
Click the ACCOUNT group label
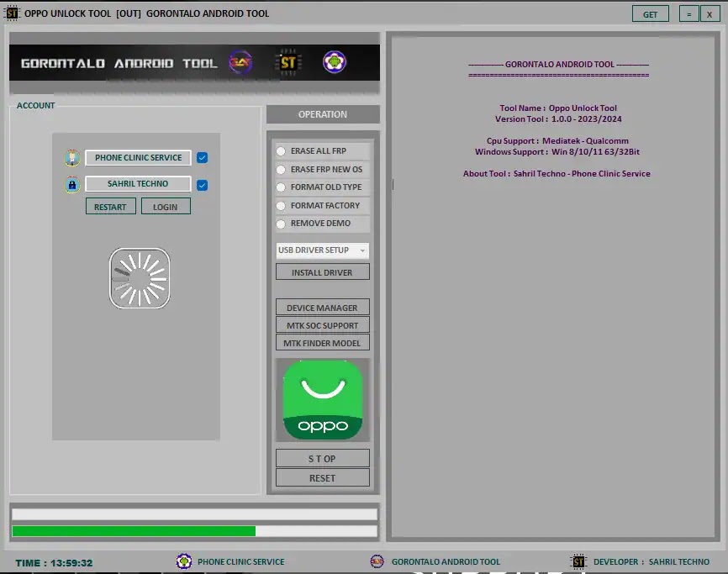point(36,106)
